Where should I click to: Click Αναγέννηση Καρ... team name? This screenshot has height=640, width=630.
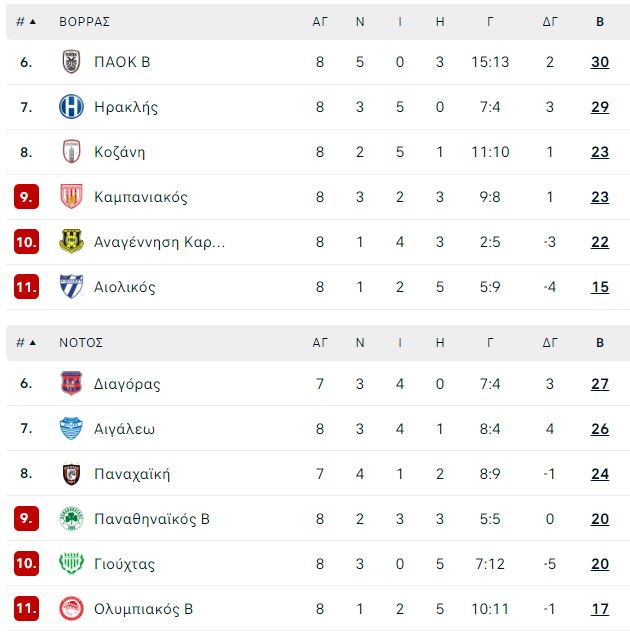coord(160,242)
